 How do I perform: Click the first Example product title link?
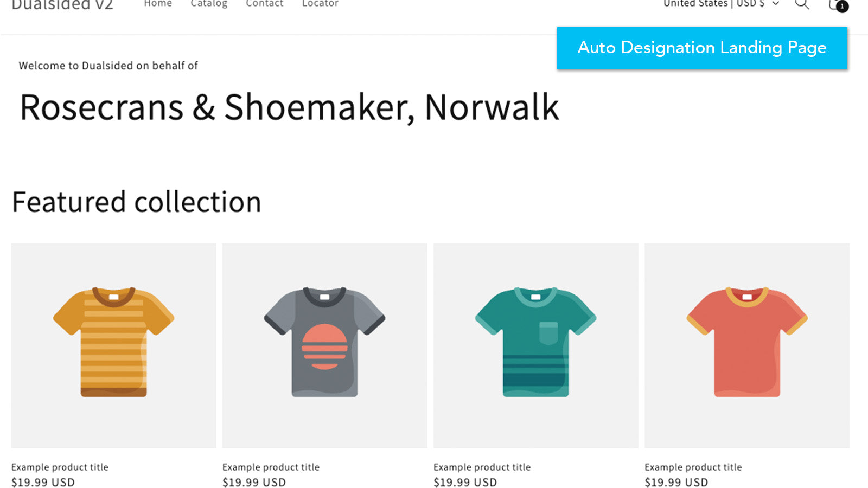click(60, 467)
